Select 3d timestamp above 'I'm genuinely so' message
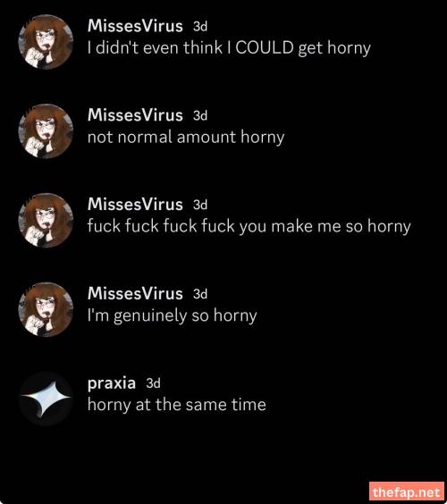 pos(200,294)
